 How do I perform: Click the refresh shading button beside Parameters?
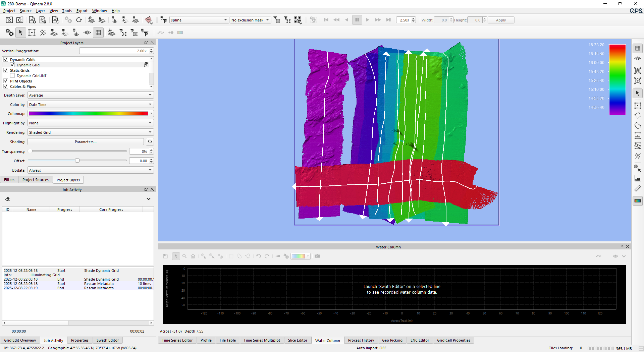pos(150,142)
